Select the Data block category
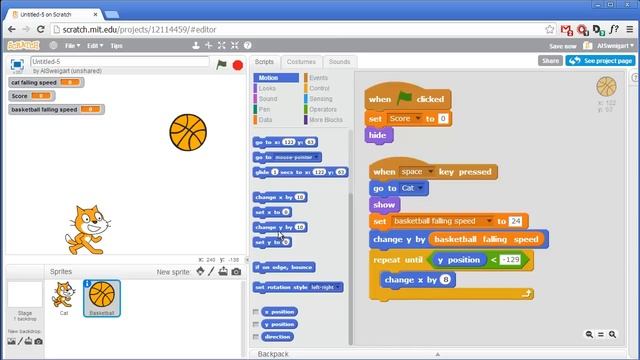Image resolution: width=640 pixels, height=360 pixels. 265,120
